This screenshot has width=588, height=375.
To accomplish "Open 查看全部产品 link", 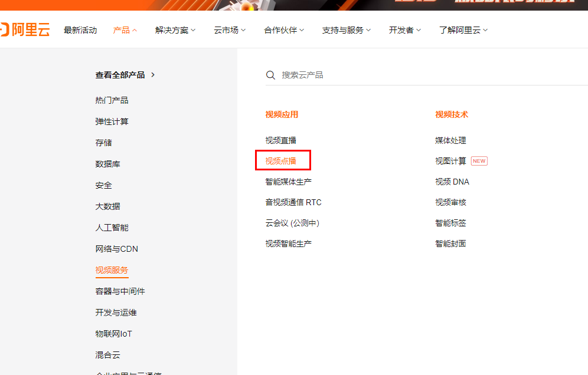I will pyautogui.click(x=120, y=75).
